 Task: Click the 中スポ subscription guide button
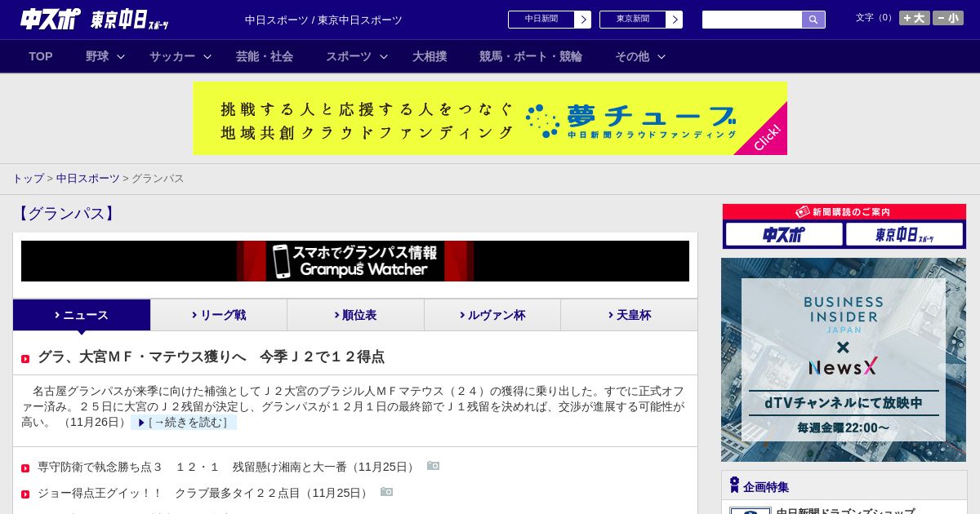click(784, 235)
